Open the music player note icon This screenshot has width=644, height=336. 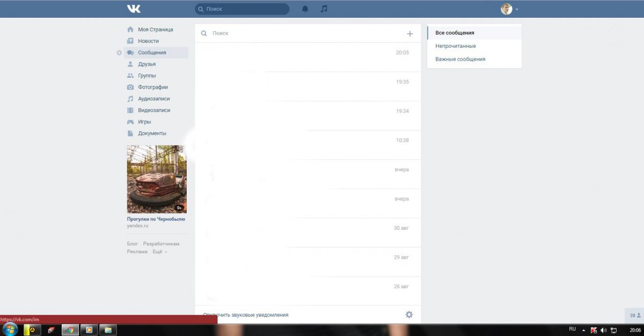(324, 9)
